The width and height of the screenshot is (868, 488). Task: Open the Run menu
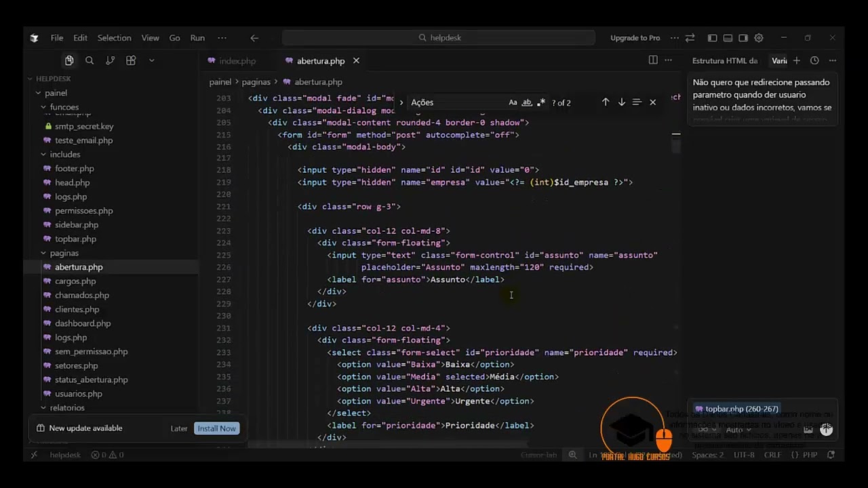(197, 38)
